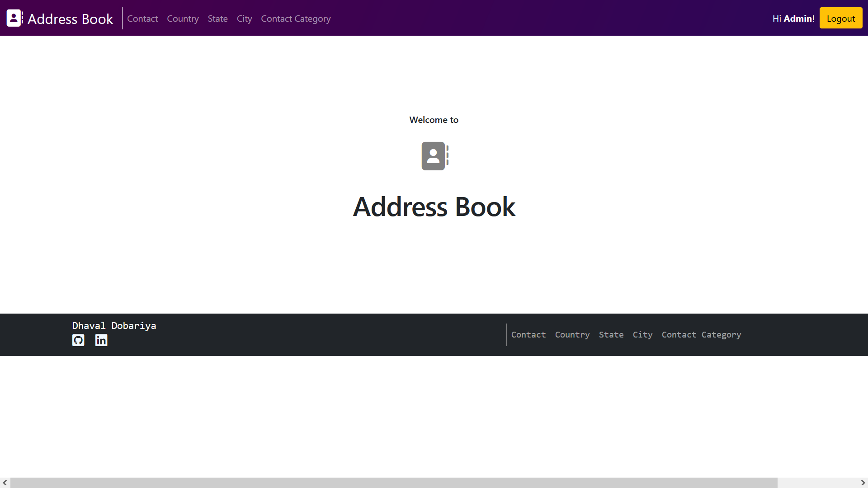Click the Dhaval Dobariya name in footer
This screenshot has height=488, width=868.
(x=114, y=326)
